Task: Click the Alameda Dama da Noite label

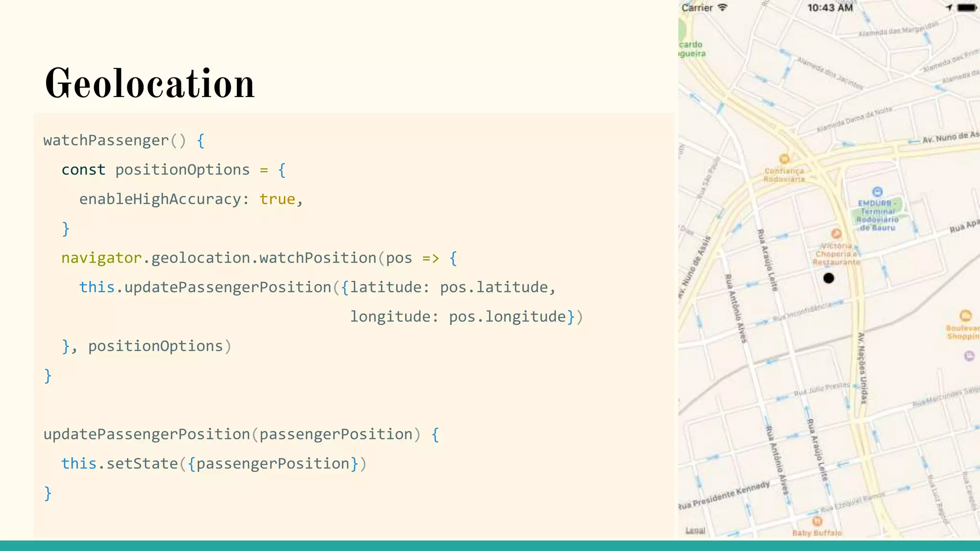Action: coord(855,119)
